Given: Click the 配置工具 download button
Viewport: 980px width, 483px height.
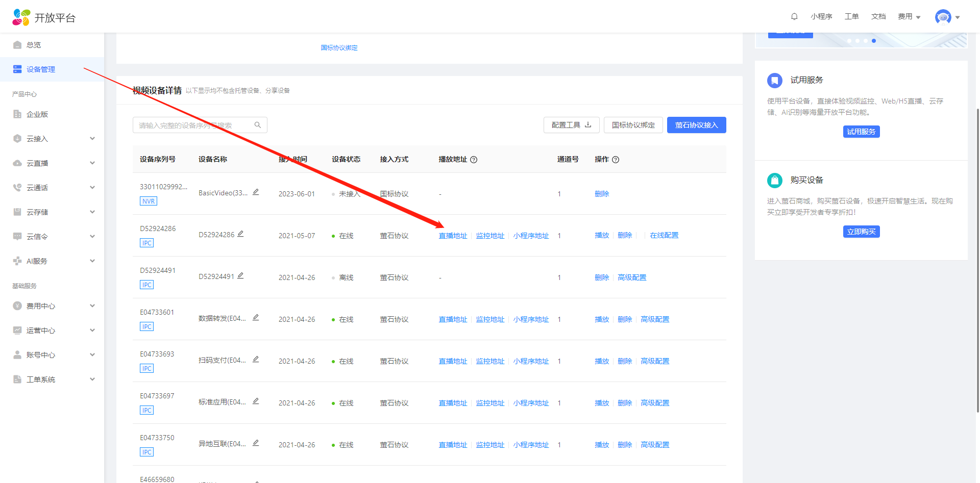Looking at the screenshot, I should 571,125.
